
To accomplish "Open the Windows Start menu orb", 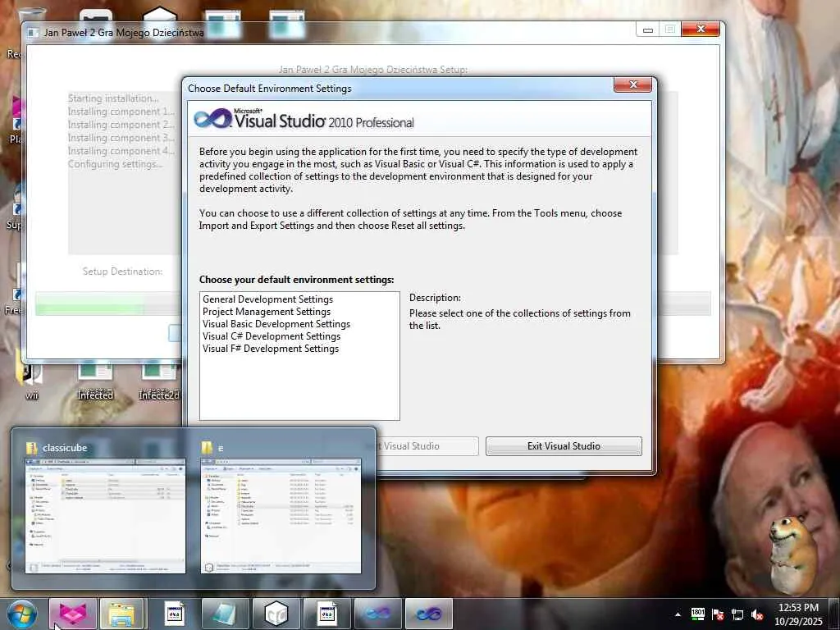I will (x=21, y=614).
